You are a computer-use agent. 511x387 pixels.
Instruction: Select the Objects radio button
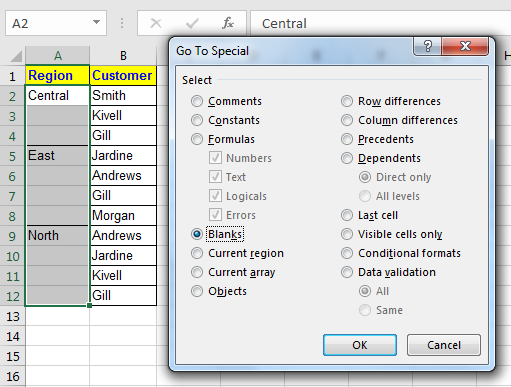[x=197, y=291]
